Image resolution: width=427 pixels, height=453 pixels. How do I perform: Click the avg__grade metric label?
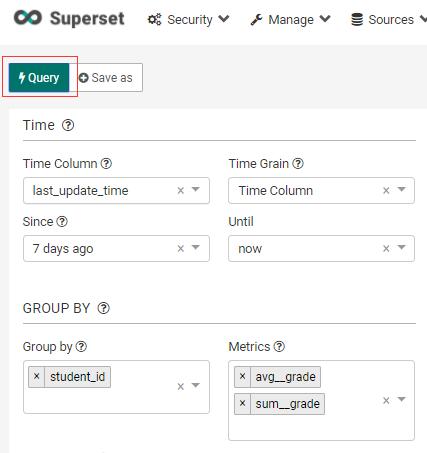coord(285,377)
